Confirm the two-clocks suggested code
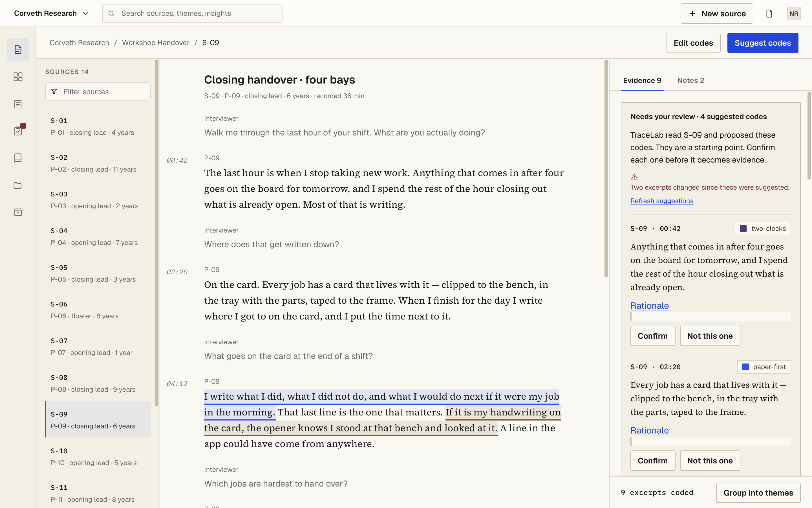 tap(653, 336)
